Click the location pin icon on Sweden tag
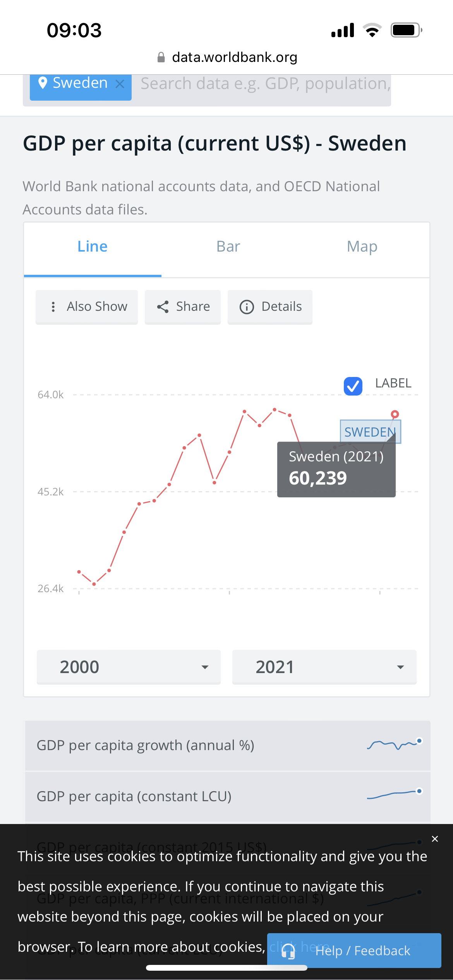The image size is (453, 980). click(x=43, y=82)
